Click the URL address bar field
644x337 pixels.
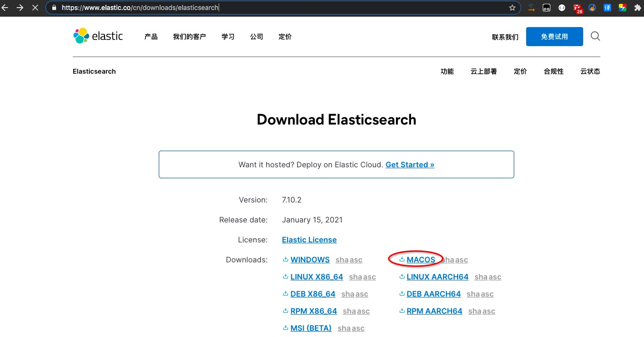point(283,8)
